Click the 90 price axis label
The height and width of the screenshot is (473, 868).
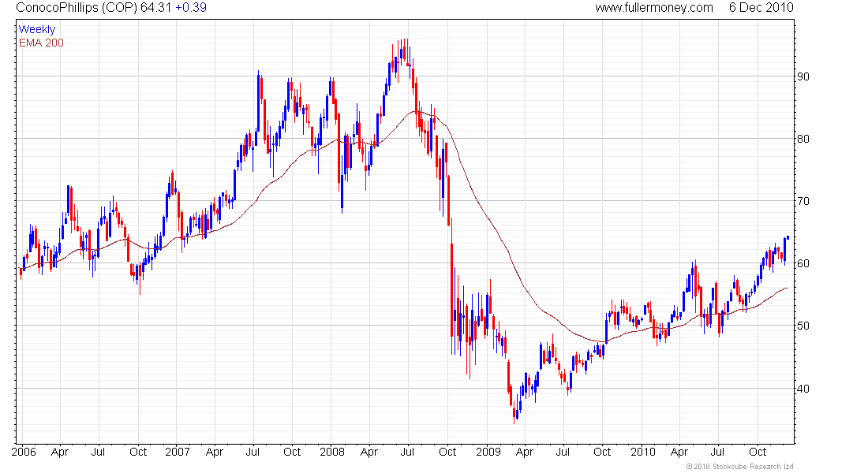point(803,76)
